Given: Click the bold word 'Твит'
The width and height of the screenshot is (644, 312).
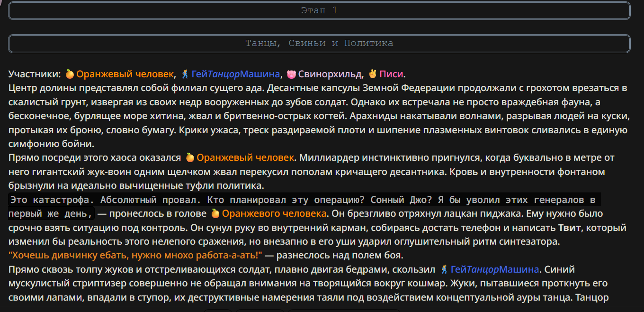Looking at the screenshot, I should 569,228.
